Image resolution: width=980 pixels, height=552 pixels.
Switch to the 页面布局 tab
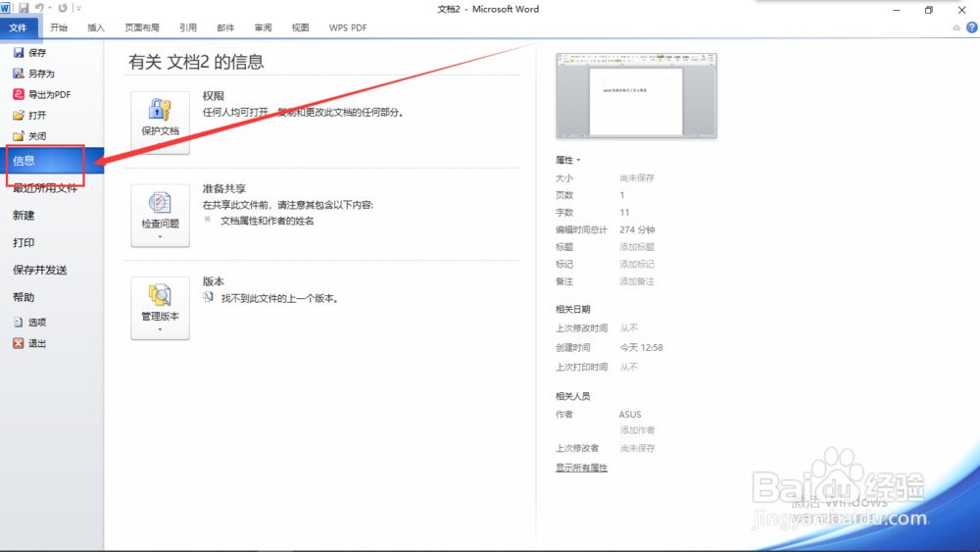pyautogui.click(x=142, y=27)
